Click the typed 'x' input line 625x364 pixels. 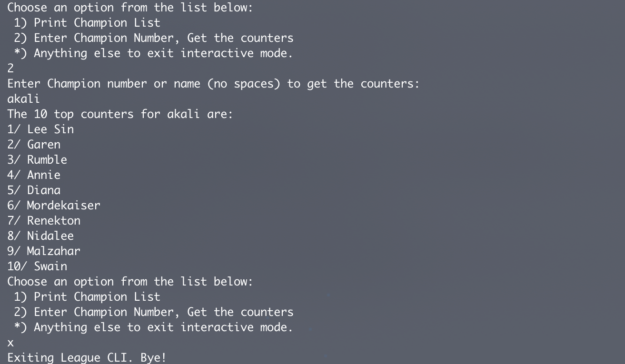(10, 343)
